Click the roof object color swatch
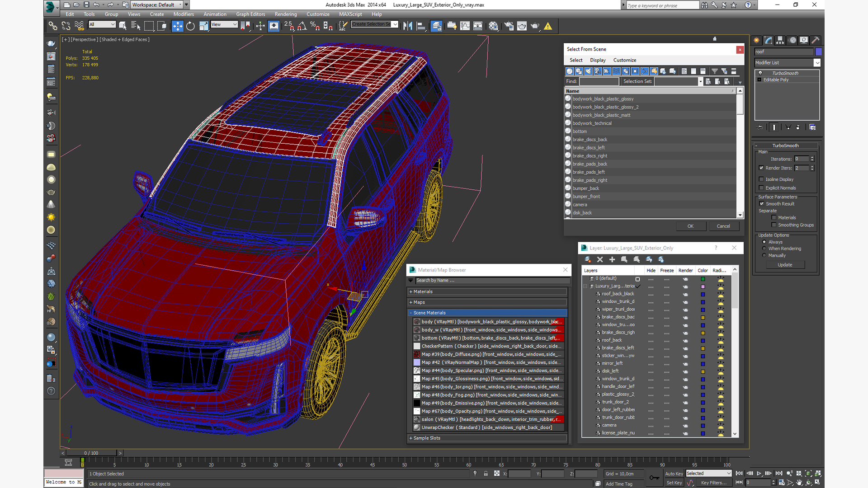 pos(819,52)
